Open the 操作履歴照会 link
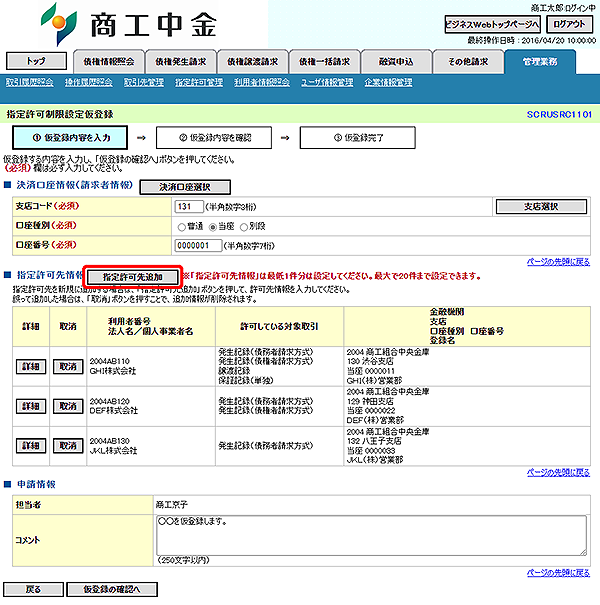 (x=88, y=82)
